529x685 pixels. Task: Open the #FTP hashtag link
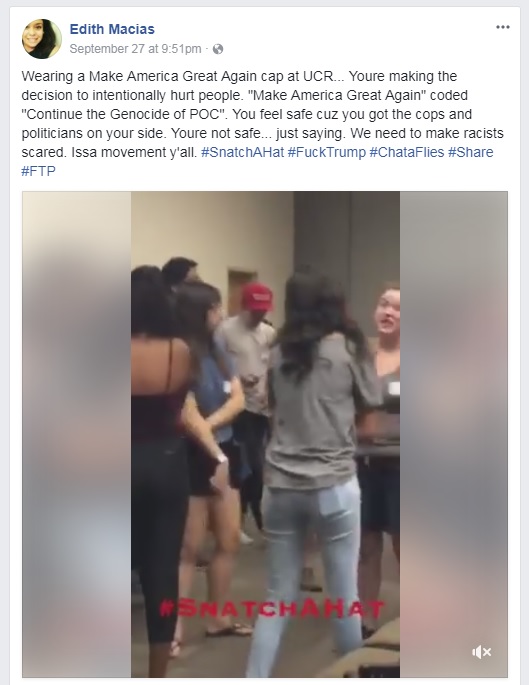coord(38,171)
